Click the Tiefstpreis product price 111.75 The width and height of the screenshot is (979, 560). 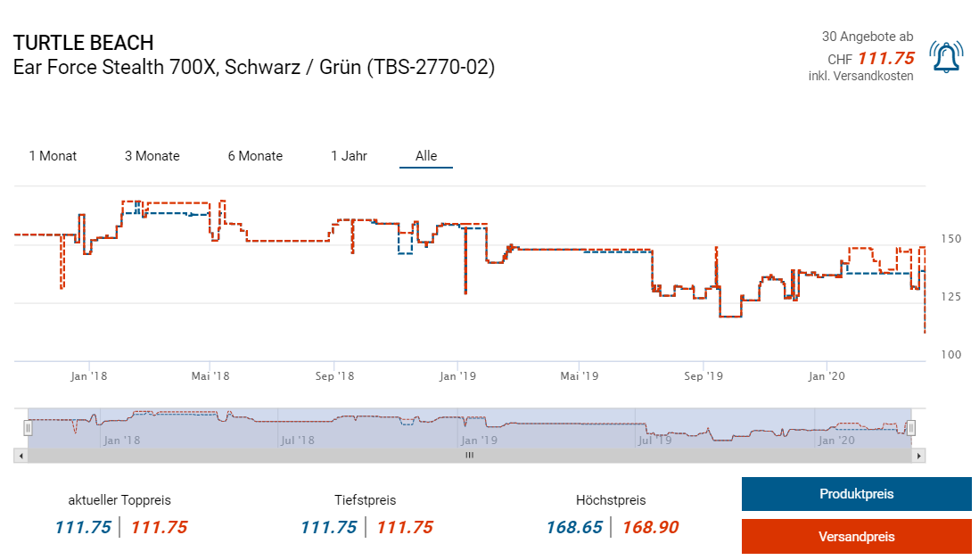(x=328, y=527)
